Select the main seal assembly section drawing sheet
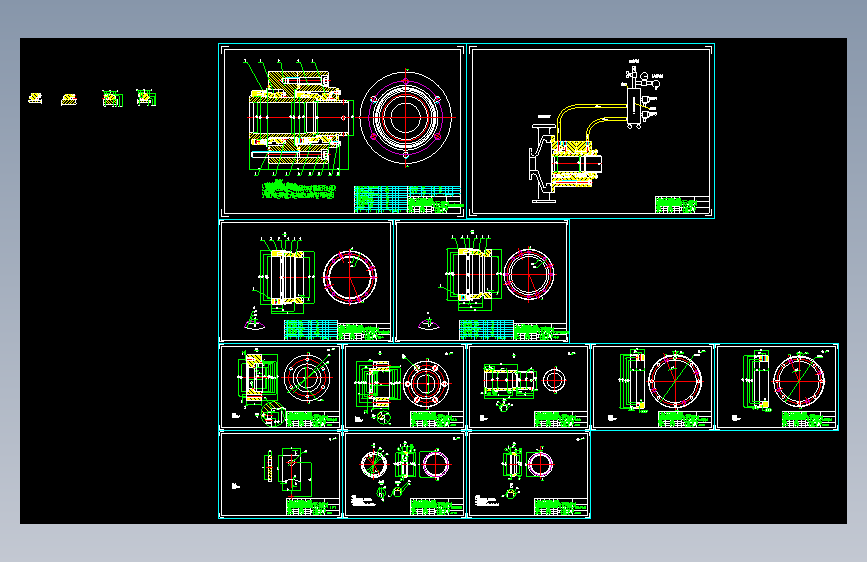This screenshot has width=867, height=562. [342, 131]
